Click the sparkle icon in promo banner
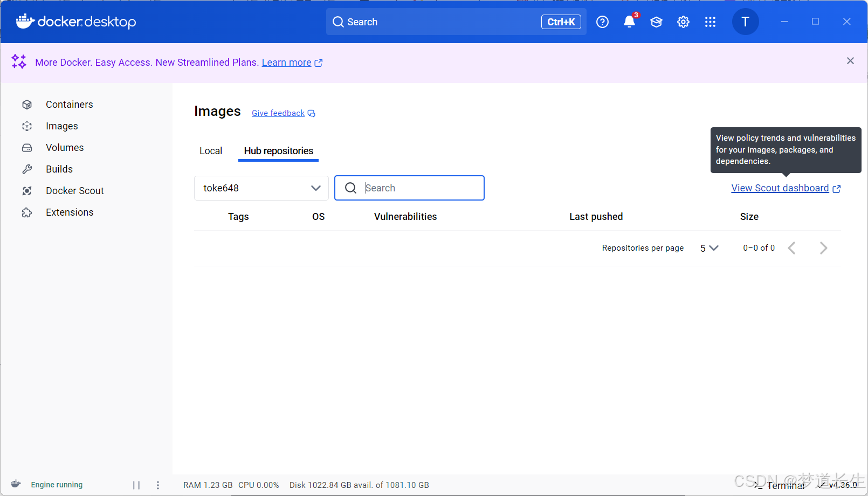Image resolution: width=868 pixels, height=496 pixels. (19, 61)
